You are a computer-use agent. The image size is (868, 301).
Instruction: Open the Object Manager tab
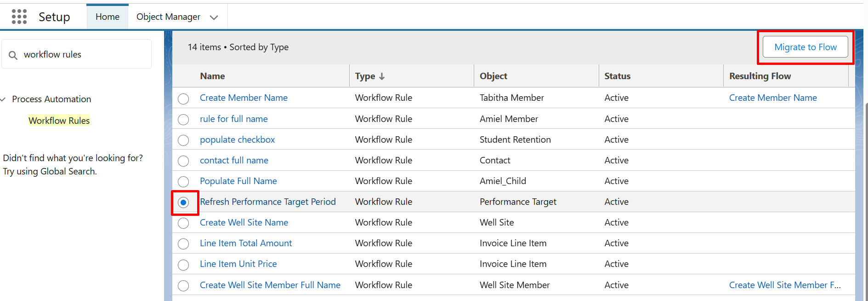(168, 17)
